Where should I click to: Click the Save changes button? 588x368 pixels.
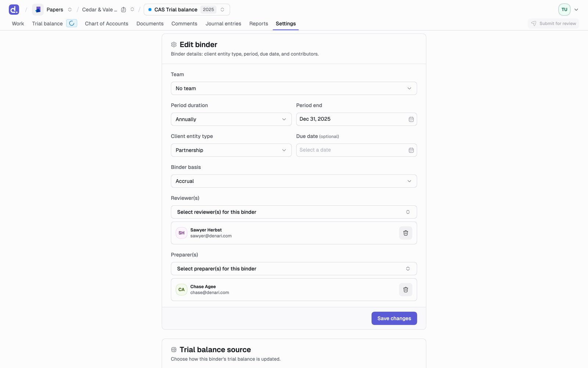point(394,318)
